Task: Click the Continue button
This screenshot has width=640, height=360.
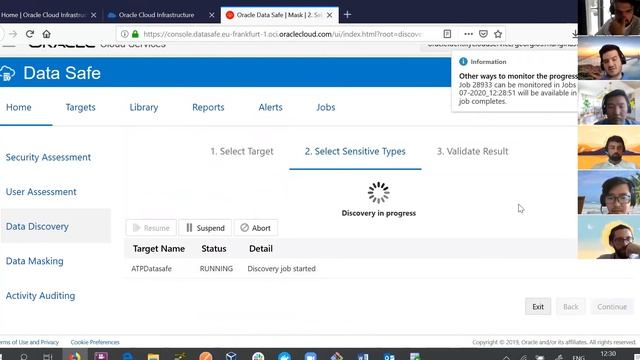Action: [612, 307]
